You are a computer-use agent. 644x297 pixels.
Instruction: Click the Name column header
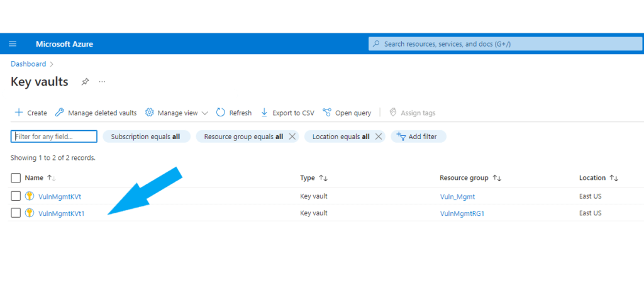point(34,178)
